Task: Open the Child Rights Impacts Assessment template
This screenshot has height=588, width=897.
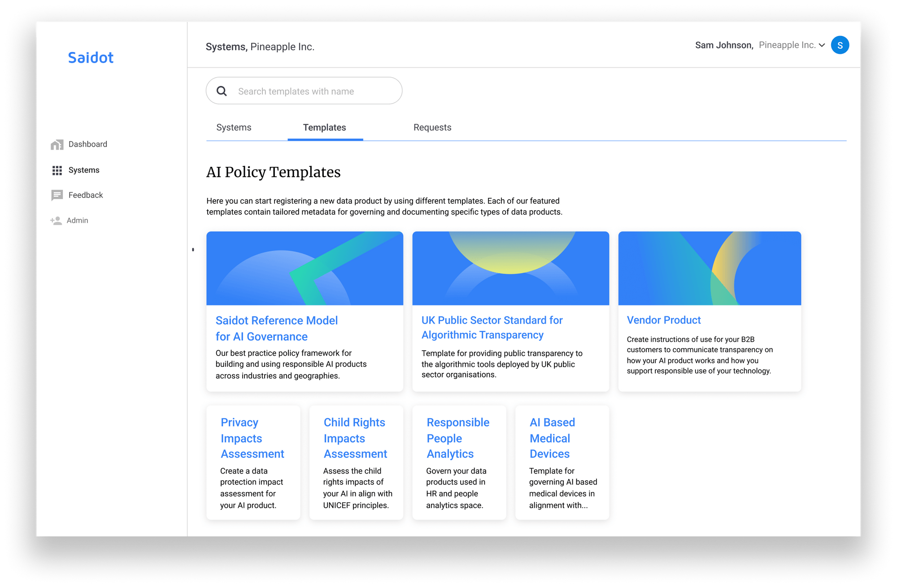Action: 355,438
